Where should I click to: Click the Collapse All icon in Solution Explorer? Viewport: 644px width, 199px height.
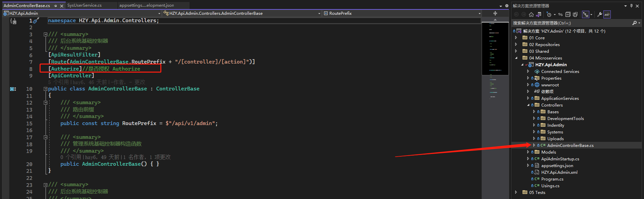[x=568, y=14]
